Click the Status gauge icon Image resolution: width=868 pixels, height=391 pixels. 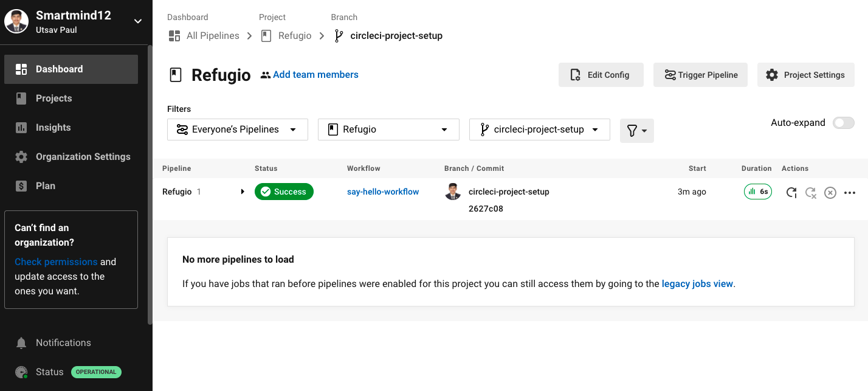(21, 372)
